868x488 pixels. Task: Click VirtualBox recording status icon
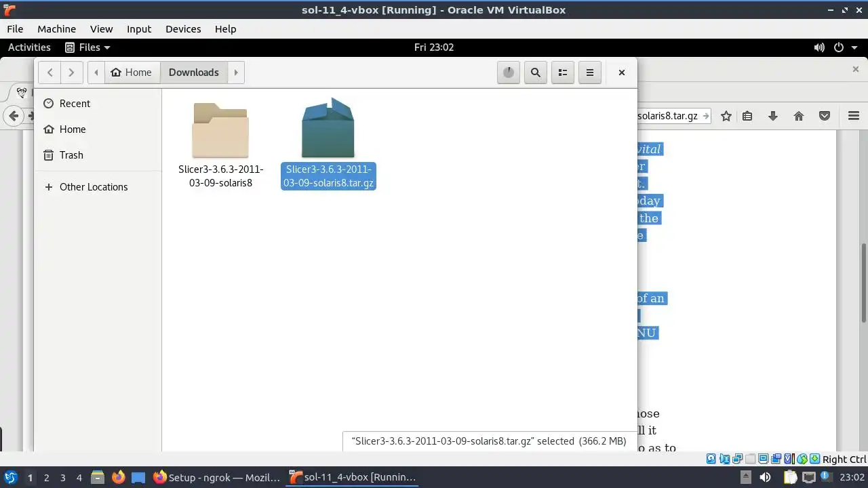[776, 459]
